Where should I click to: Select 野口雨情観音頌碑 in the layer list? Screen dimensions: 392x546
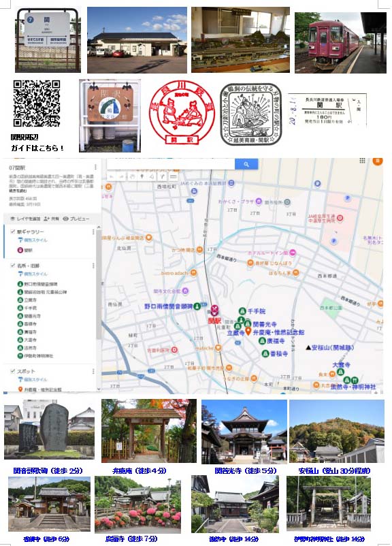pyautogui.click(x=37, y=284)
